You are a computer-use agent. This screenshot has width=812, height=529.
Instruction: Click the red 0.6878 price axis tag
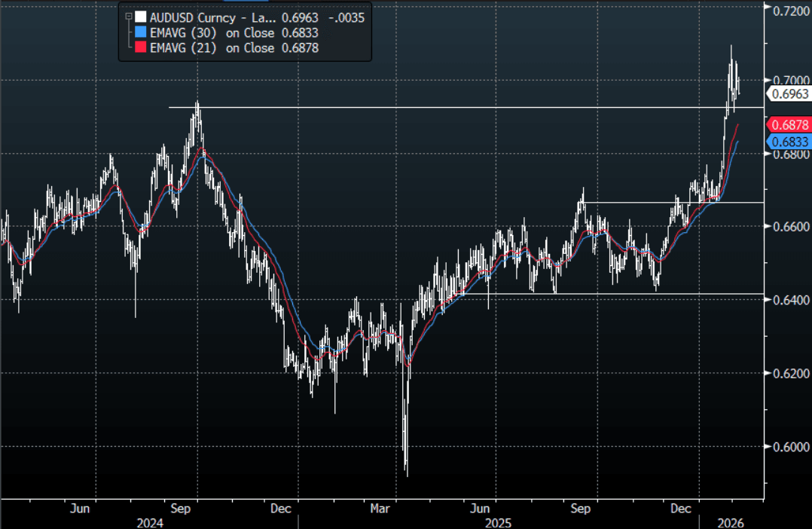point(789,125)
